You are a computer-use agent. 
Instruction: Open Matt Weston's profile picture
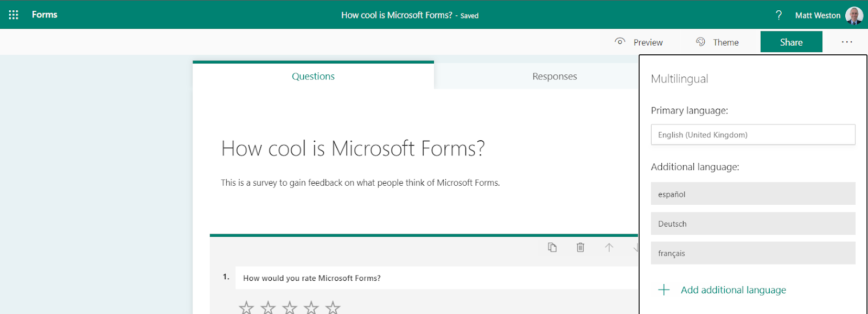click(x=854, y=15)
